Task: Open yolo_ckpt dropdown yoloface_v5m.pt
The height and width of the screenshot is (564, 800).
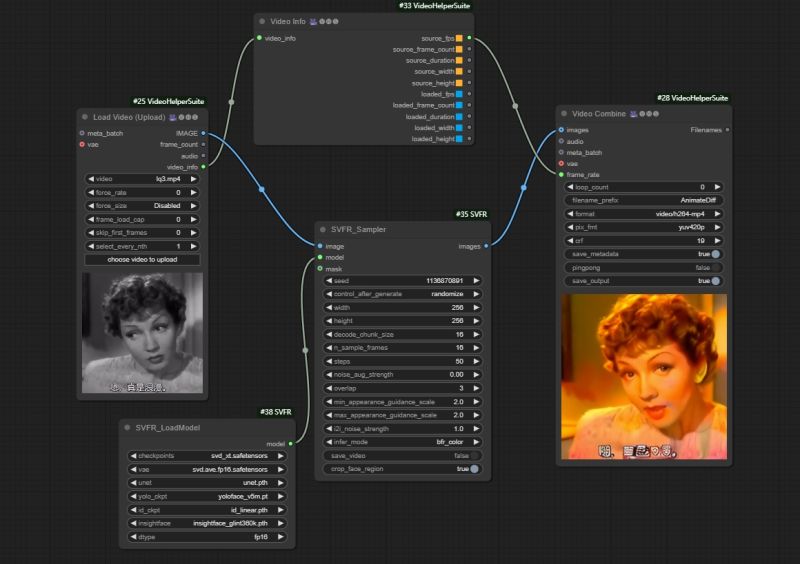Action: pyautogui.click(x=207, y=496)
